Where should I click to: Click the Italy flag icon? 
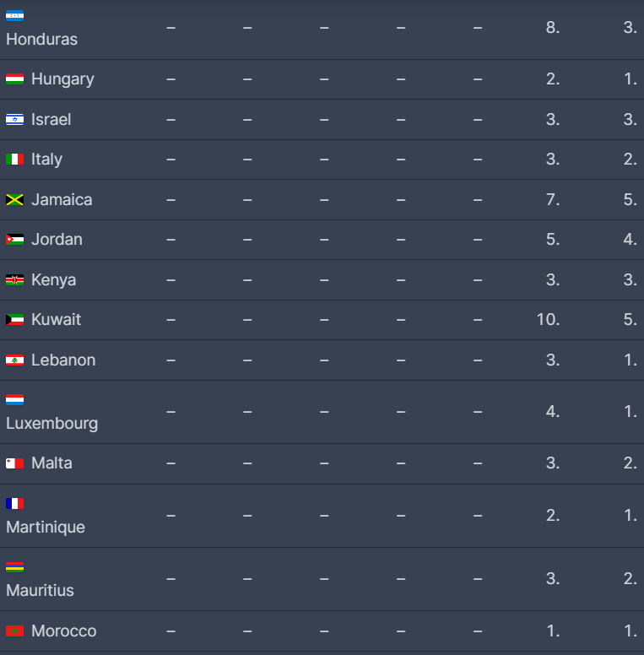(x=14, y=160)
